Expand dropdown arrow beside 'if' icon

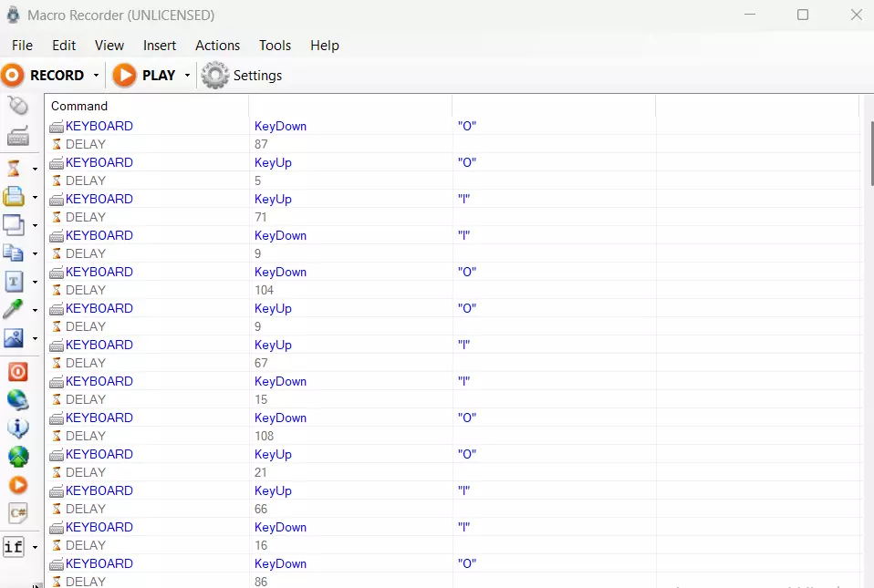tap(35, 548)
